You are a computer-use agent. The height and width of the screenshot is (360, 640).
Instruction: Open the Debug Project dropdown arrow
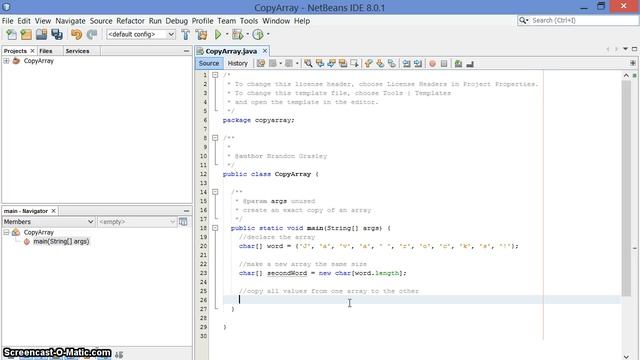247,35
